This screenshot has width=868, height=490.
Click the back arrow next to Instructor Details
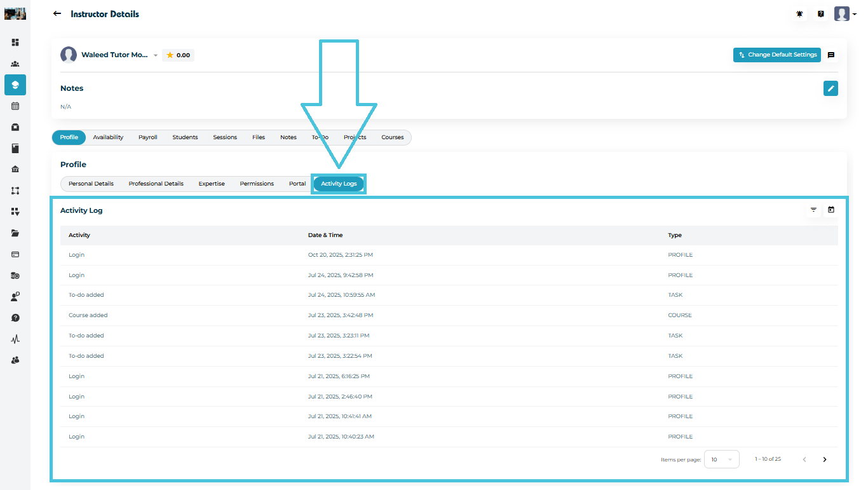(57, 14)
